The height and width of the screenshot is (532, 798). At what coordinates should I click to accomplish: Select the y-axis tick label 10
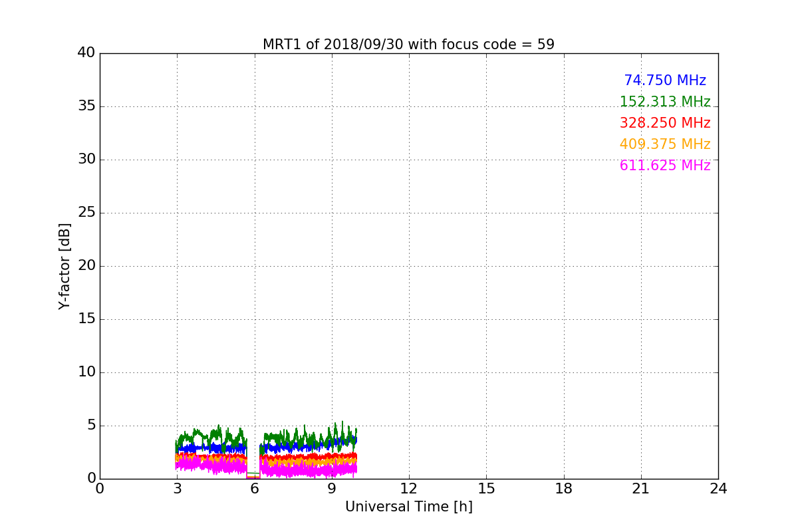point(86,372)
